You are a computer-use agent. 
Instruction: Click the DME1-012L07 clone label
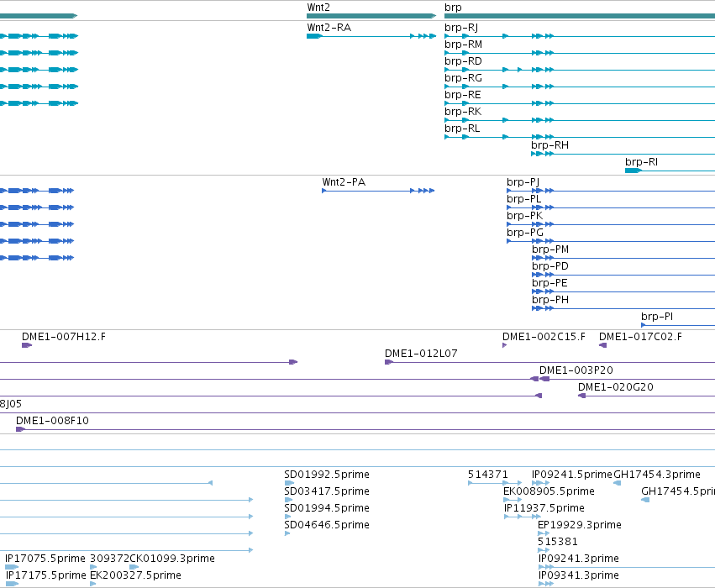click(x=421, y=354)
